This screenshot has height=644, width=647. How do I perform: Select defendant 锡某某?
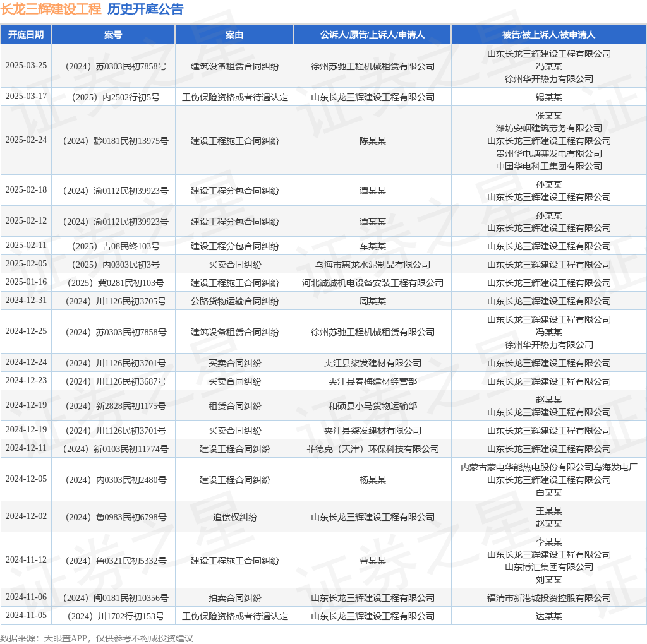coord(549,97)
